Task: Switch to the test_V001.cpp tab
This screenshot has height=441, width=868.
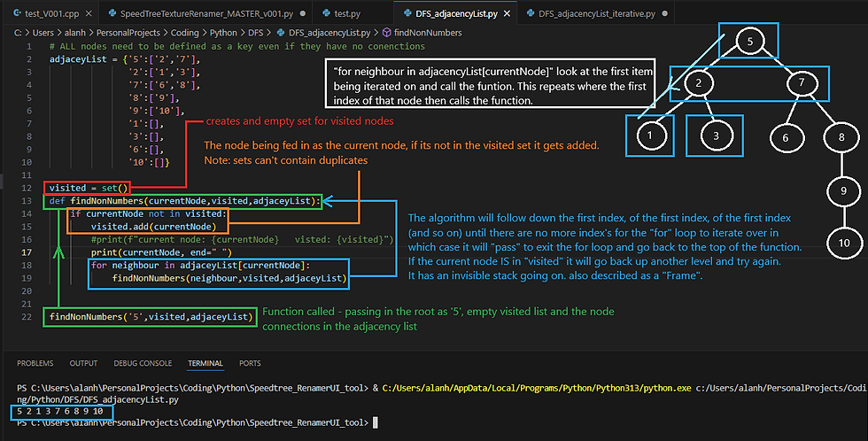Action: [52, 13]
